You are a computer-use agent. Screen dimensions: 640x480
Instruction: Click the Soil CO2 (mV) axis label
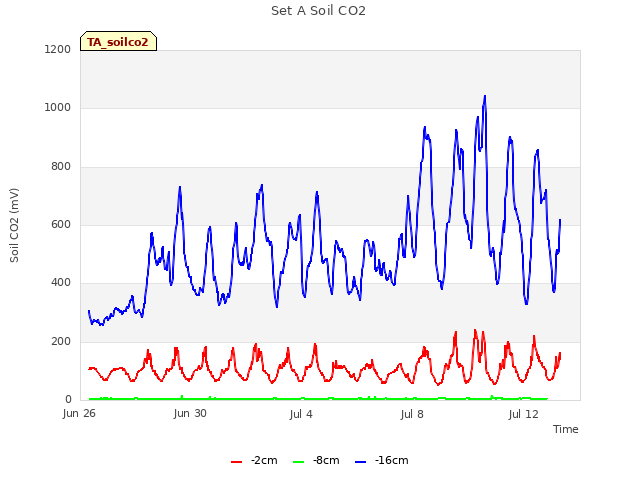coord(14,225)
